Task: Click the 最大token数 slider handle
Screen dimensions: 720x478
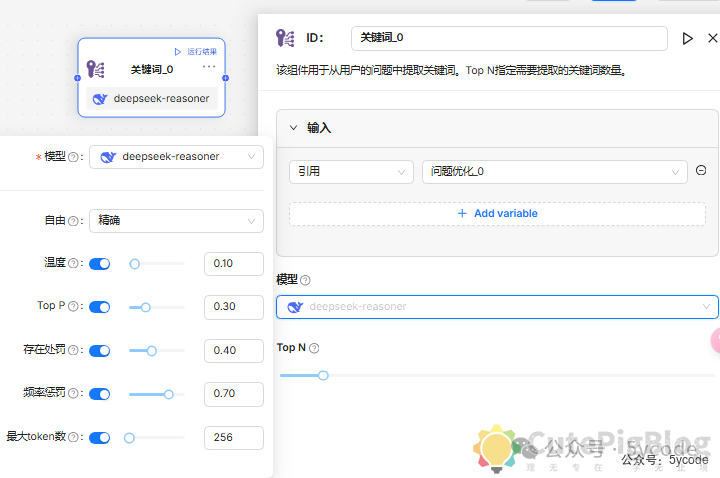Action: (129, 438)
